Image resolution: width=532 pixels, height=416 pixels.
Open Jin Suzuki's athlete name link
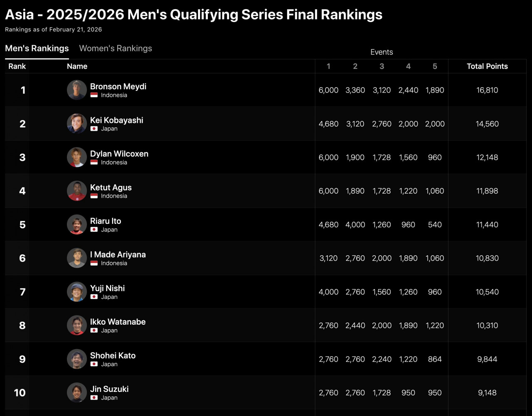[x=109, y=389]
